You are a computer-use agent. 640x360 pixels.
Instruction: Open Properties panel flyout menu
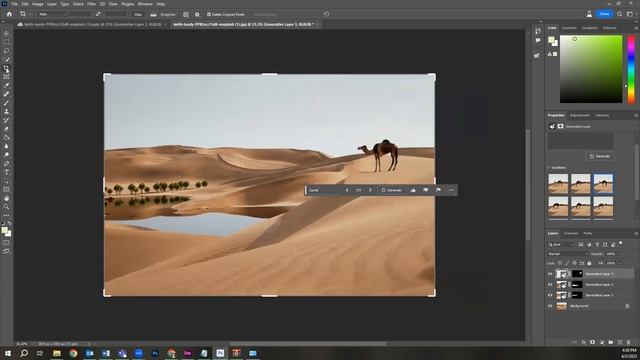[636, 116]
